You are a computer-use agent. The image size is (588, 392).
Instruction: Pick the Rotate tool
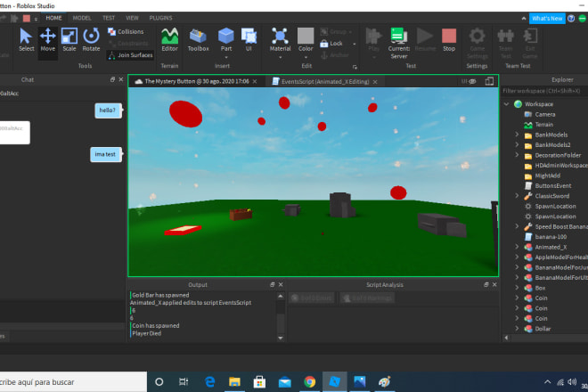tap(91, 40)
